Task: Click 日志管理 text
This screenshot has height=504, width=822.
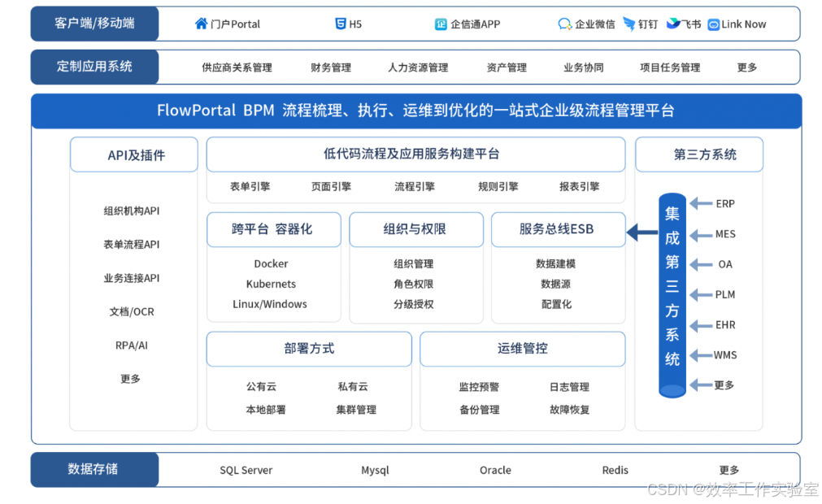Action: pyautogui.click(x=569, y=387)
